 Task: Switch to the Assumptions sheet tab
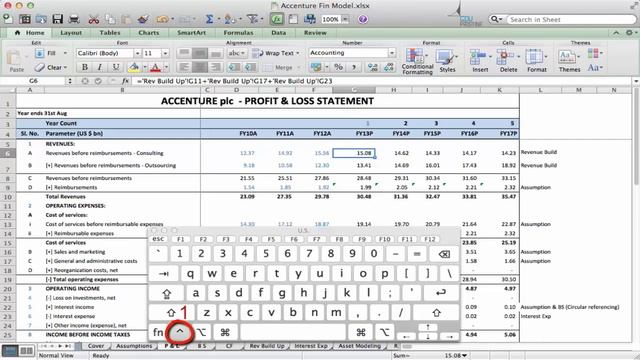coord(134,346)
